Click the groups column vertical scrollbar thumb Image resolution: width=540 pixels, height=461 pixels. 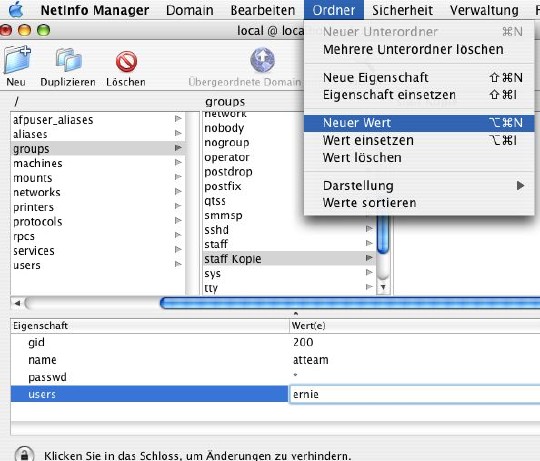pos(383,234)
